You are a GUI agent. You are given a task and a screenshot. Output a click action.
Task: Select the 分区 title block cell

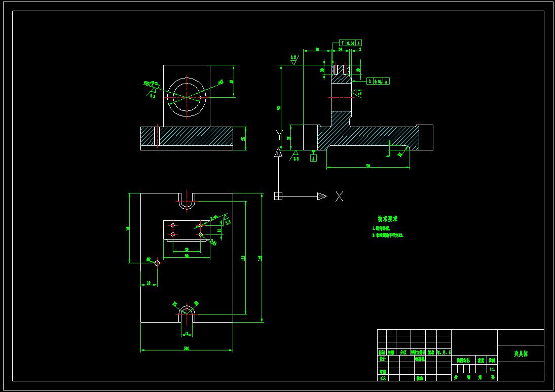[x=403, y=352]
